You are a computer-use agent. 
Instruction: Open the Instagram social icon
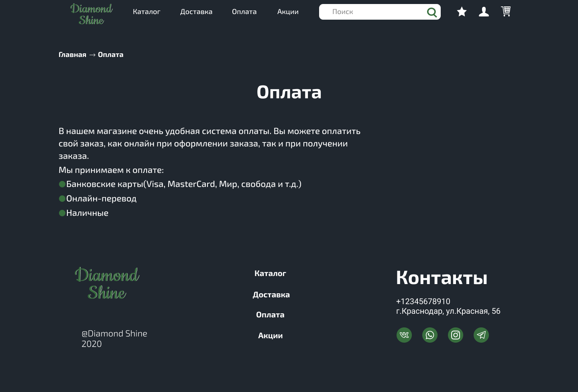coord(456,335)
